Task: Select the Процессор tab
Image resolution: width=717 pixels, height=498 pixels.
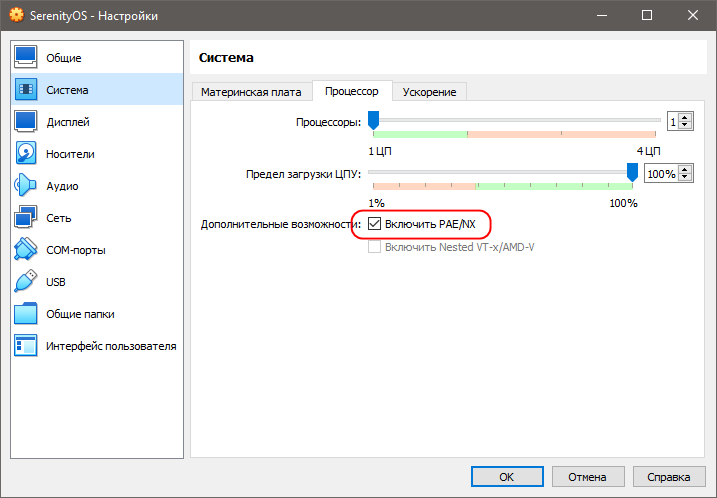Action: pos(352,91)
